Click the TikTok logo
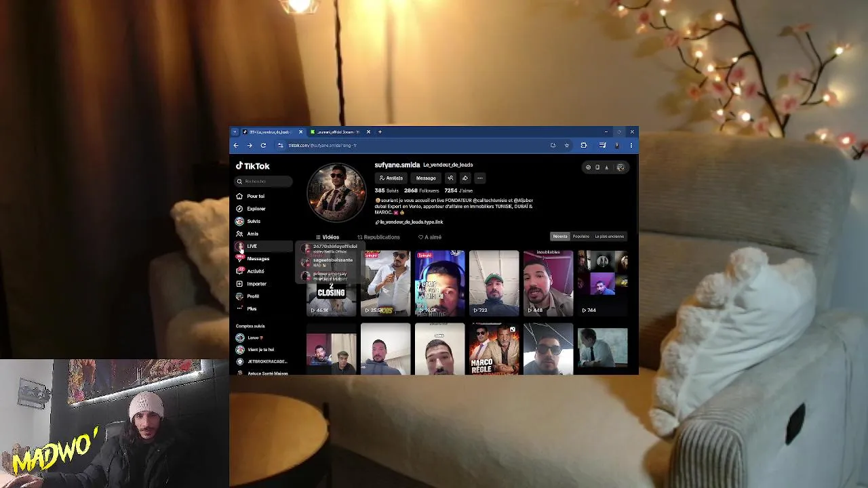 tap(252, 166)
